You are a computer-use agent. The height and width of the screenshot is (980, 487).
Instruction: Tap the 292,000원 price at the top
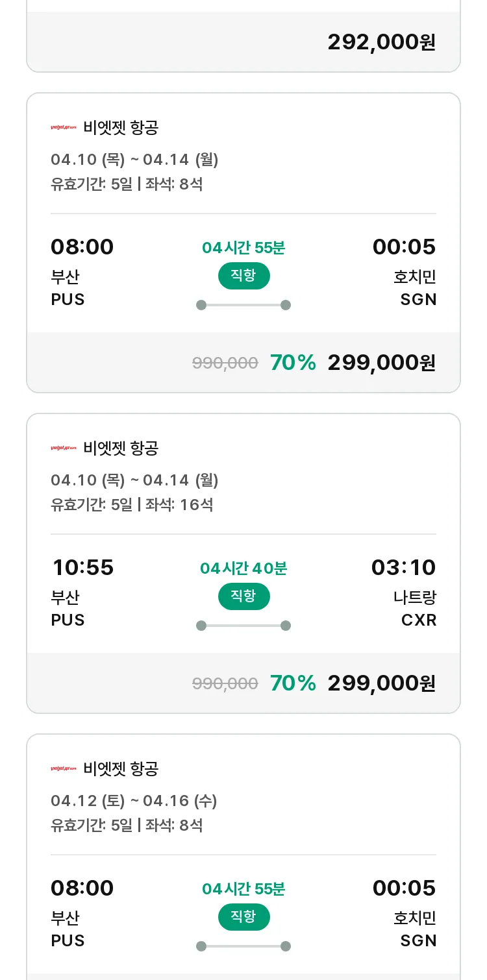pos(381,42)
